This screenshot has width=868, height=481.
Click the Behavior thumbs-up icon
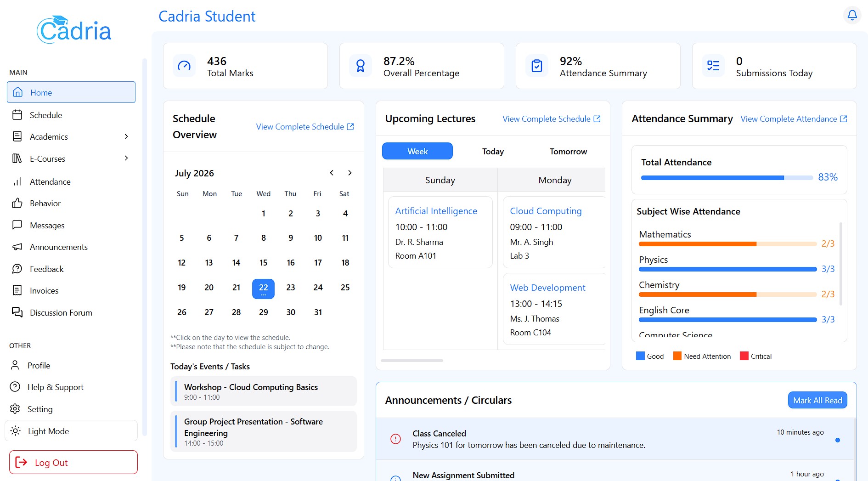(17, 203)
